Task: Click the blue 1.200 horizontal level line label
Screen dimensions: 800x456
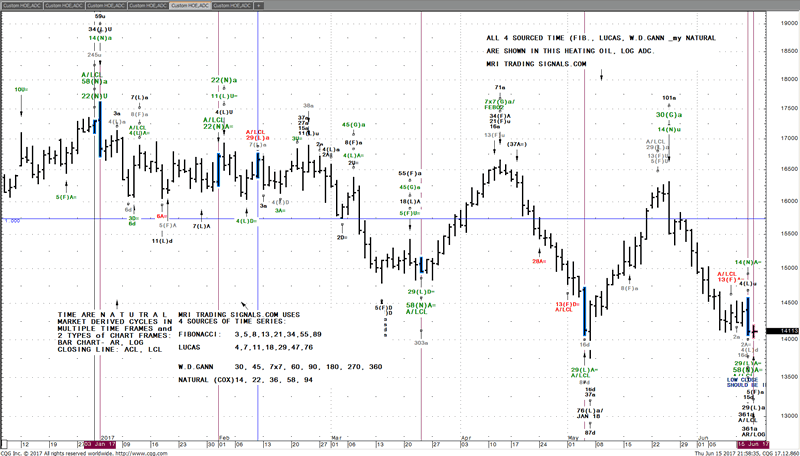Action: tap(12, 220)
